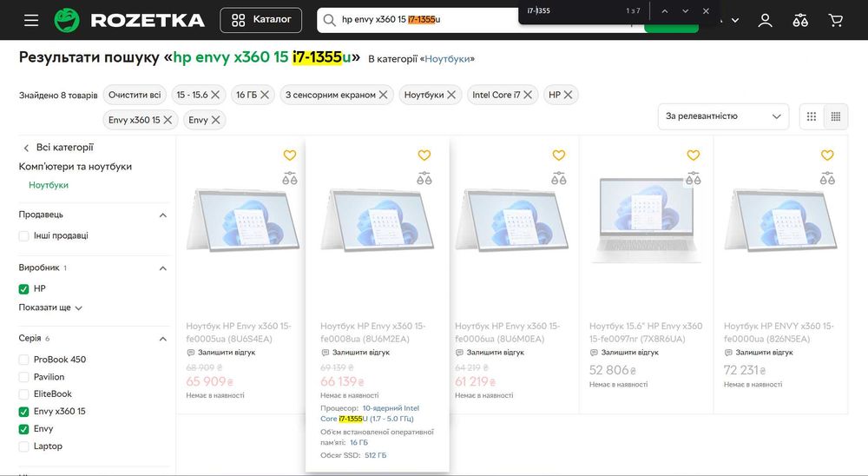
Task: Add fe0005ua laptop to comparison
Action: (290, 178)
